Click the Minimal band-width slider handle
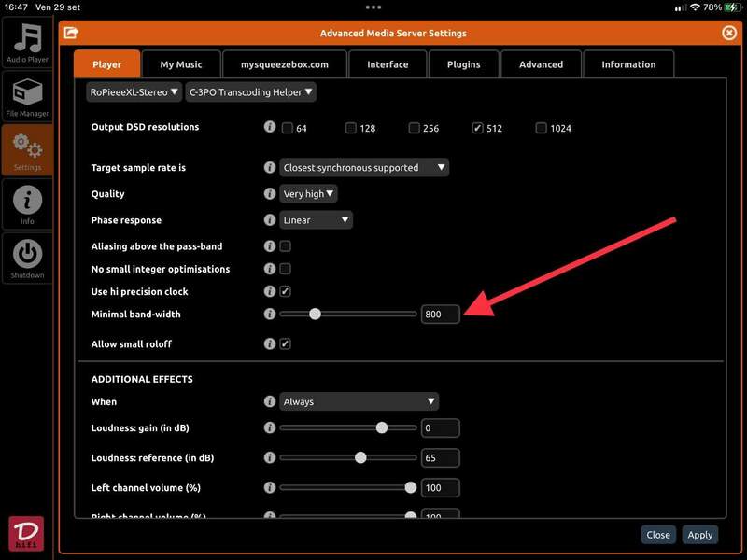747x560 pixels. [315, 315]
